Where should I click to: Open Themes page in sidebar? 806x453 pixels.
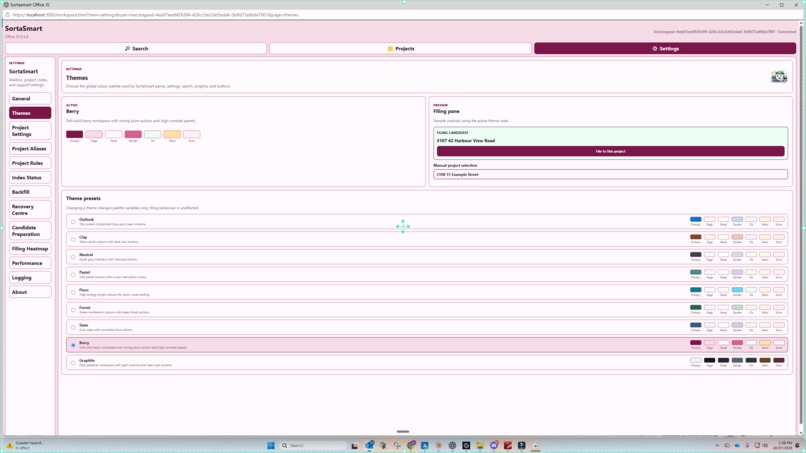(30, 113)
